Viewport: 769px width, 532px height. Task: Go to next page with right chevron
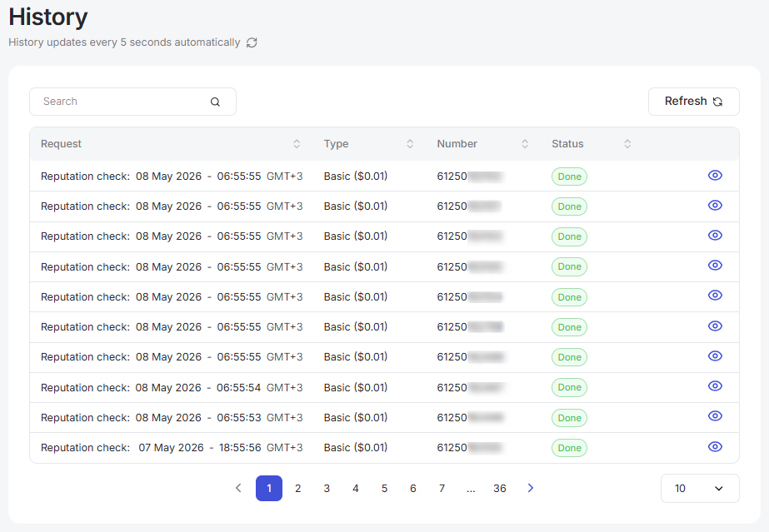[x=530, y=488]
